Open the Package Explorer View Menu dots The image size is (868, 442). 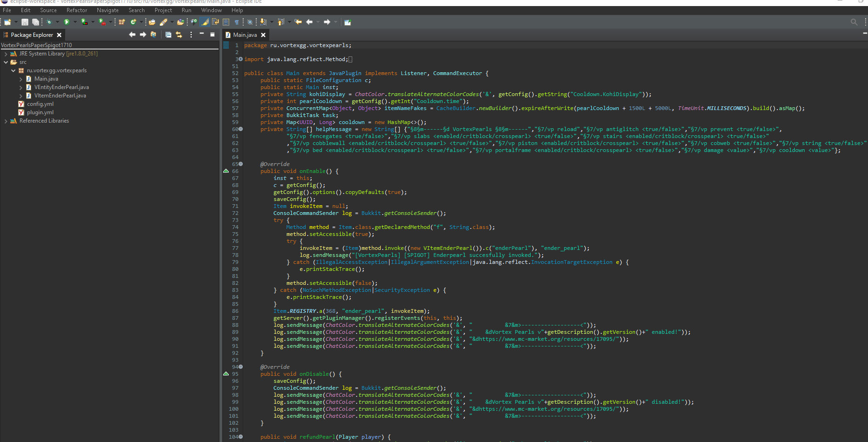[x=191, y=35]
